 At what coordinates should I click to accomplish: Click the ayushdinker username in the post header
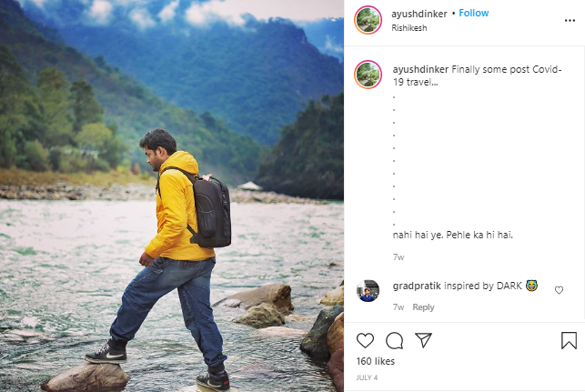pyautogui.click(x=420, y=13)
